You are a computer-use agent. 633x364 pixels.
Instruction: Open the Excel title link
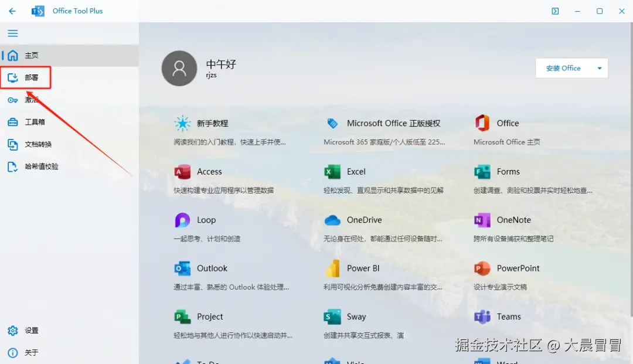pyautogui.click(x=356, y=172)
